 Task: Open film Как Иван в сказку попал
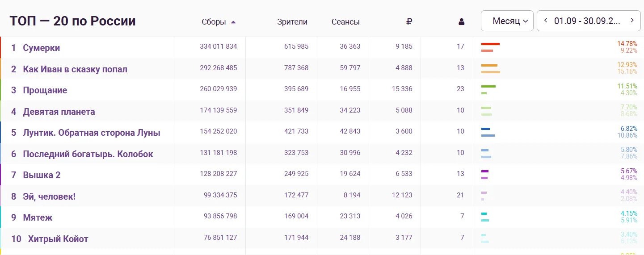pyautogui.click(x=75, y=69)
